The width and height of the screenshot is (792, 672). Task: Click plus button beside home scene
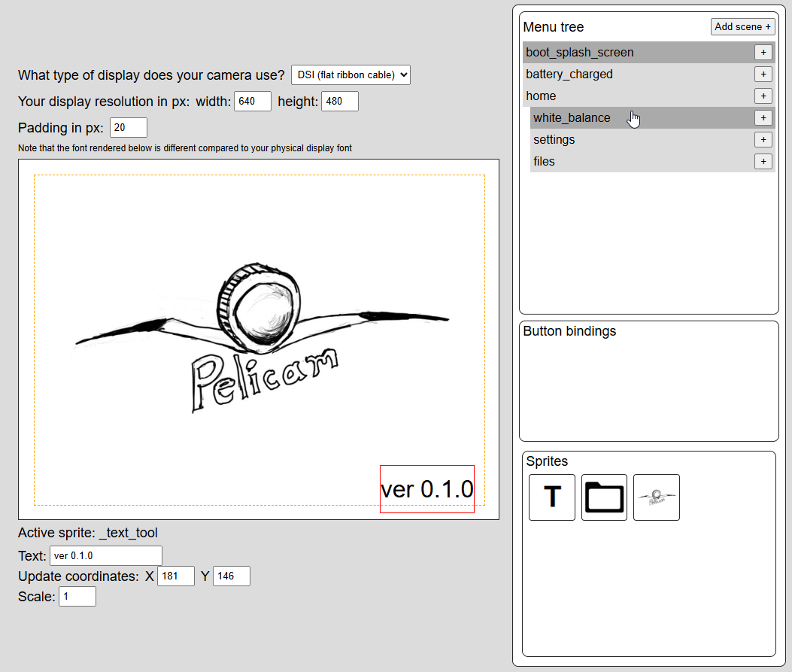[x=763, y=96]
